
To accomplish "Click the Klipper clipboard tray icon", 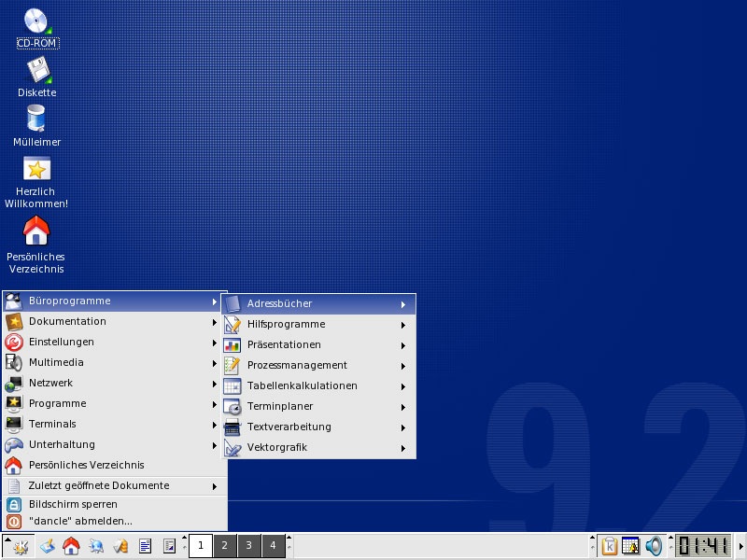I will point(609,546).
